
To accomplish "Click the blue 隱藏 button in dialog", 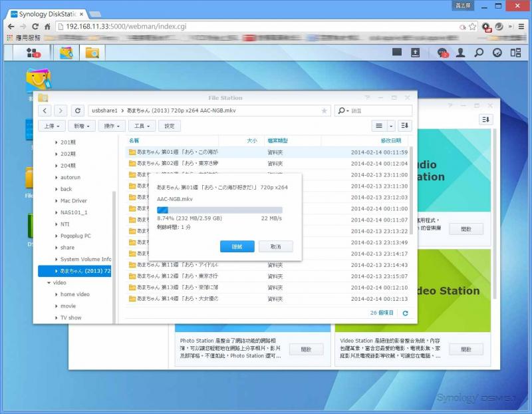I will tap(237, 246).
